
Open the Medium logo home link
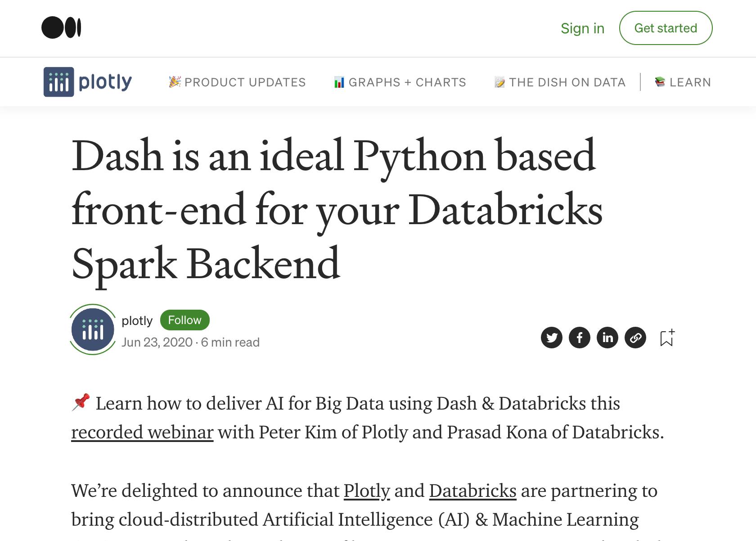[x=61, y=28]
